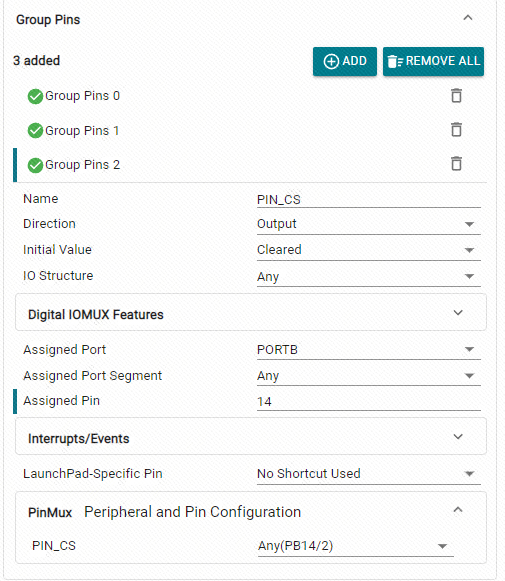Open the Direction dropdown
The image size is (505, 581).
pos(369,224)
